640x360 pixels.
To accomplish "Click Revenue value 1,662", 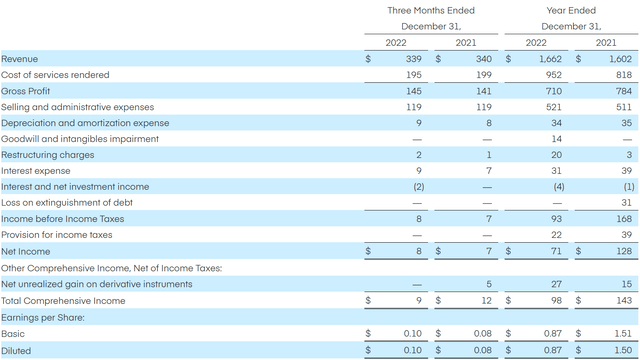I will [550, 59].
